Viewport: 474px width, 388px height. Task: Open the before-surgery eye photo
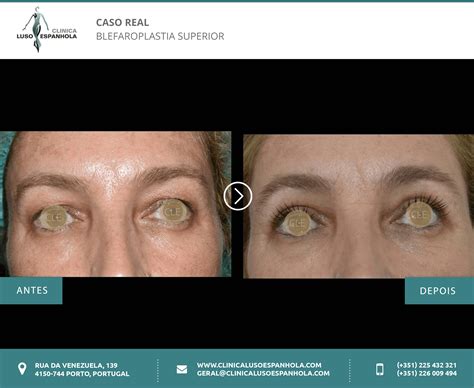pos(115,204)
